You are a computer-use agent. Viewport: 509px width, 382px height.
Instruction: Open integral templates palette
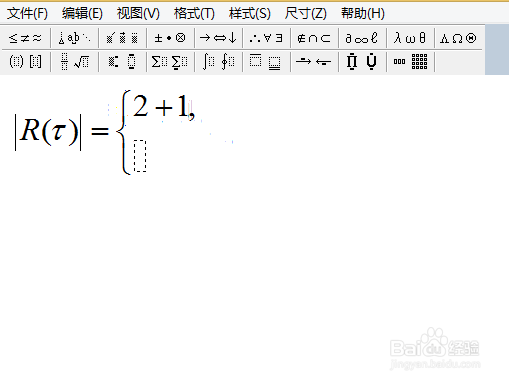click(218, 62)
